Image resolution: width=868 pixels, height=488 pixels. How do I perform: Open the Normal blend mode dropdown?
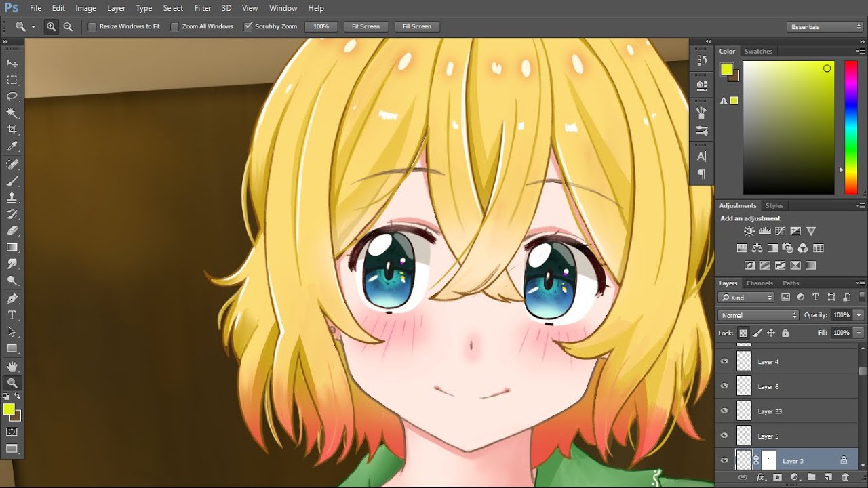[759, 315]
